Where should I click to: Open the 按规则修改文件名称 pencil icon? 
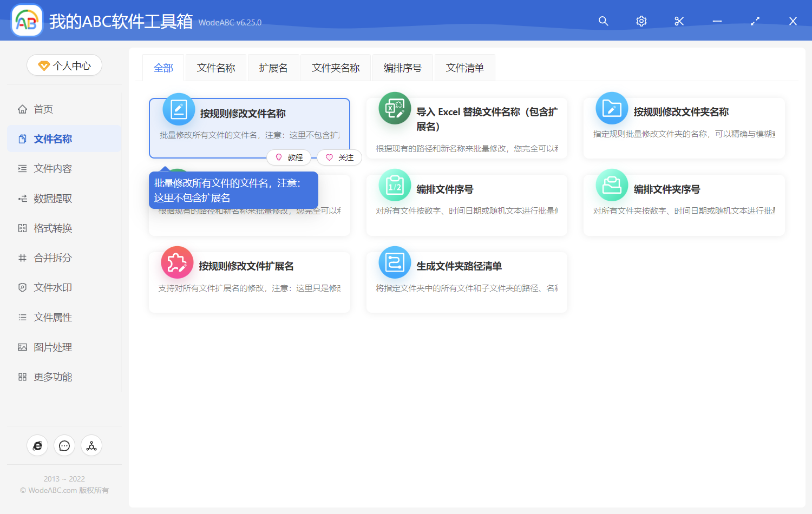tap(179, 109)
